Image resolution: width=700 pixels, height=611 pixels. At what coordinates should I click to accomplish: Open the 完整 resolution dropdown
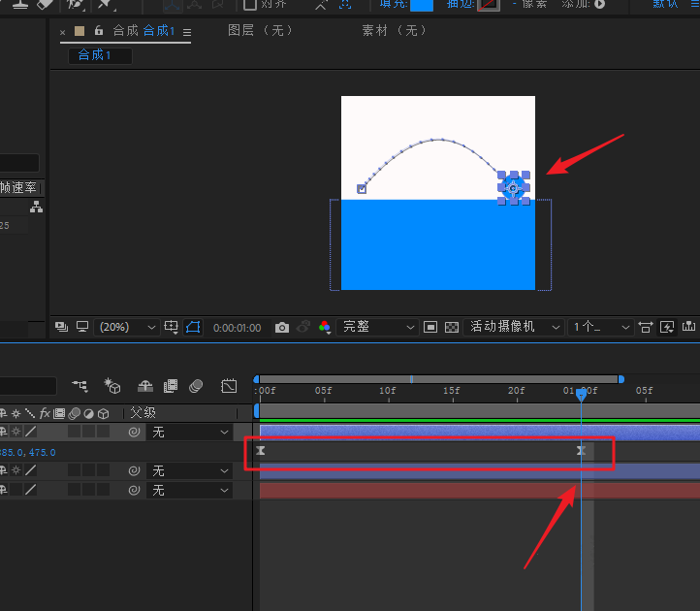click(x=378, y=328)
